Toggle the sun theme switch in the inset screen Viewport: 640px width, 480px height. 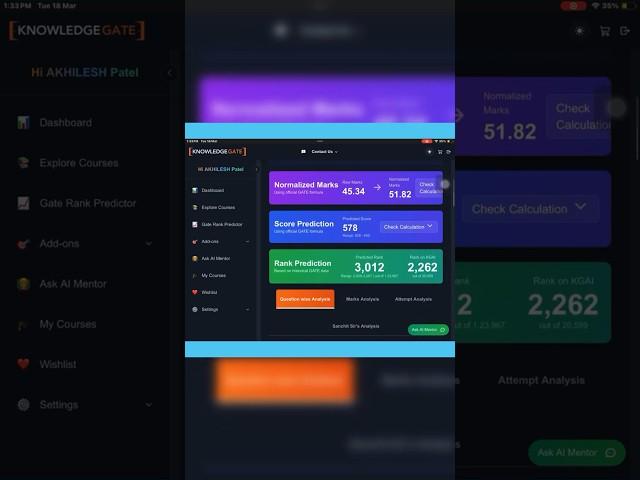pos(429,152)
